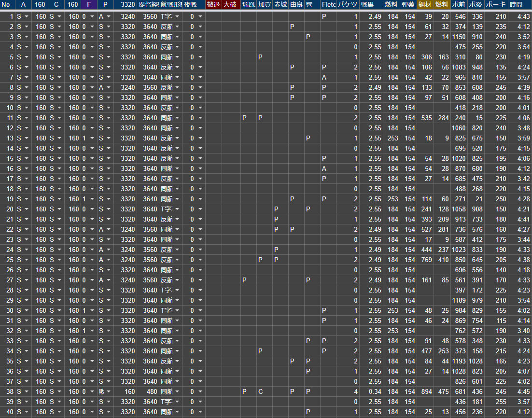Select the cell with value 769
Screen dimensions: 532x418
tap(425, 260)
